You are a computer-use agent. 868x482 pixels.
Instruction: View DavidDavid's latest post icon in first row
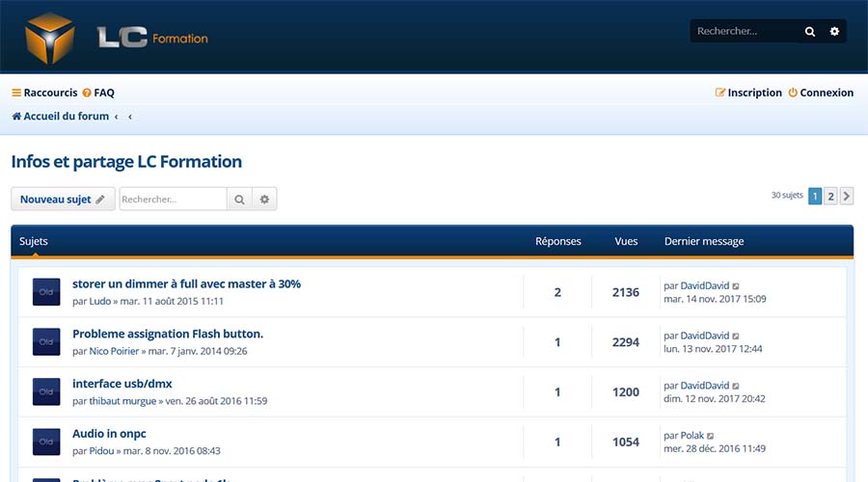tap(737, 286)
